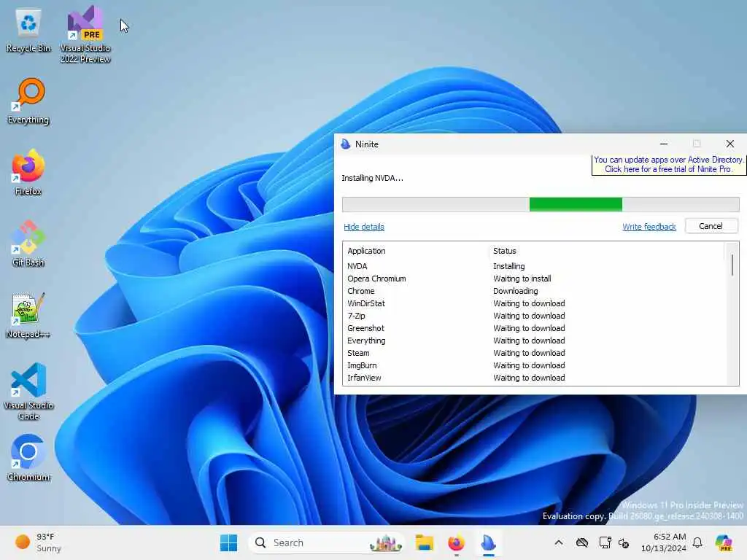Select the Steam row

point(535,353)
